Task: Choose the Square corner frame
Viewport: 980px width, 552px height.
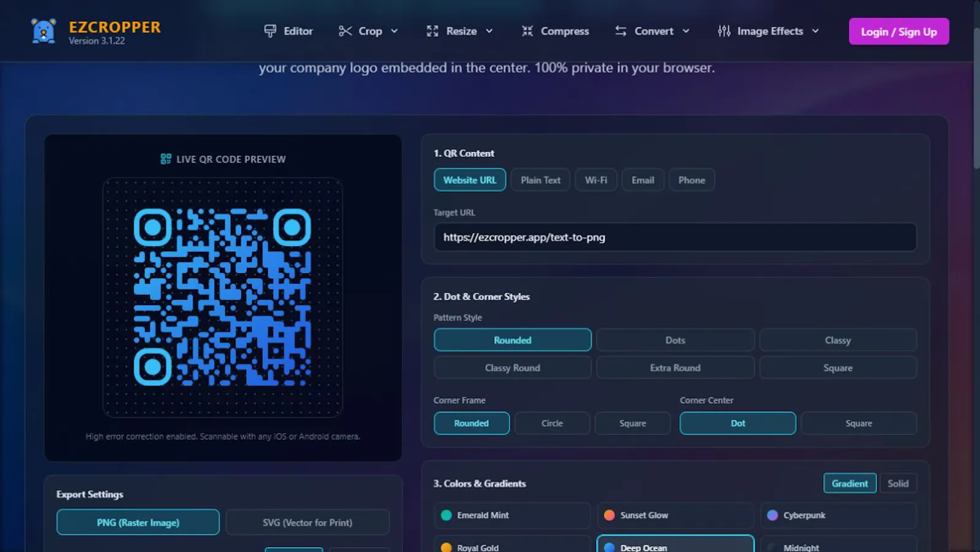Action: tap(633, 423)
